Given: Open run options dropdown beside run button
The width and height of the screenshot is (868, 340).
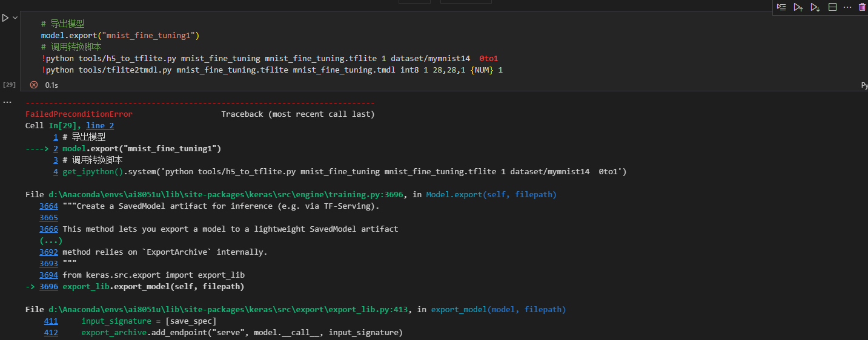Looking at the screenshot, I should click(15, 18).
